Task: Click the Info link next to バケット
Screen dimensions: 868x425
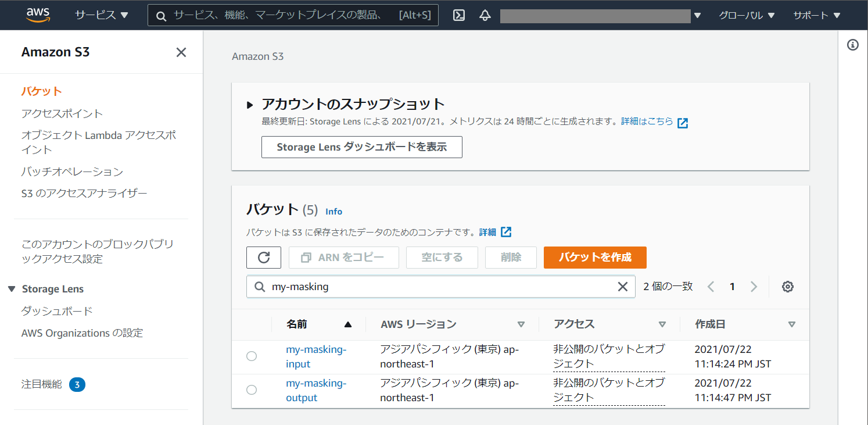Action: tap(333, 212)
